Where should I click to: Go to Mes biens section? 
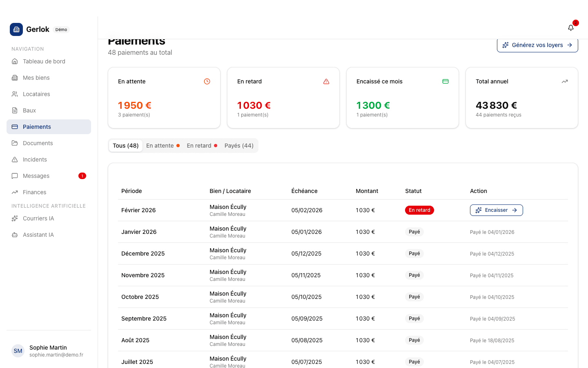[36, 78]
